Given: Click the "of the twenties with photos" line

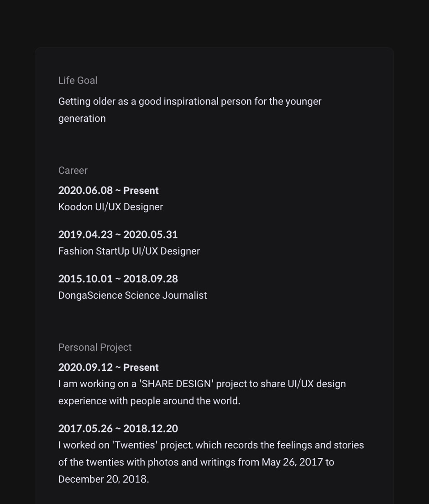Looking at the screenshot, I should pyautogui.click(x=196, y=462).
